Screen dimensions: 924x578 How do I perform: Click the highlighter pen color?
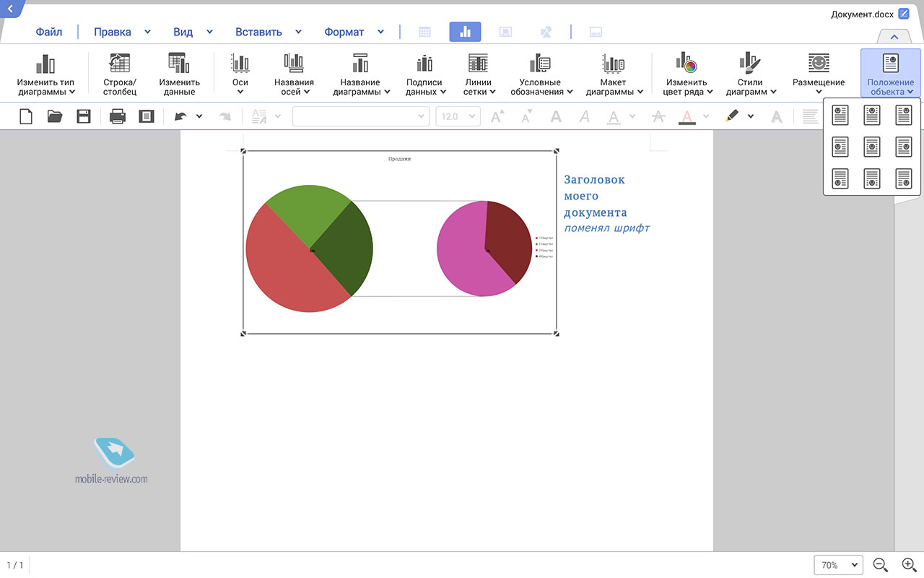(x=732, y=116)
